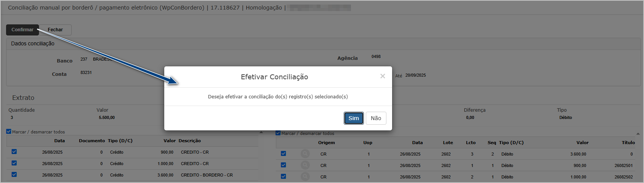
Task: Uncheck the 900,00 CREDITO - CR row checkbox
Action: click(x=14, y=152)
